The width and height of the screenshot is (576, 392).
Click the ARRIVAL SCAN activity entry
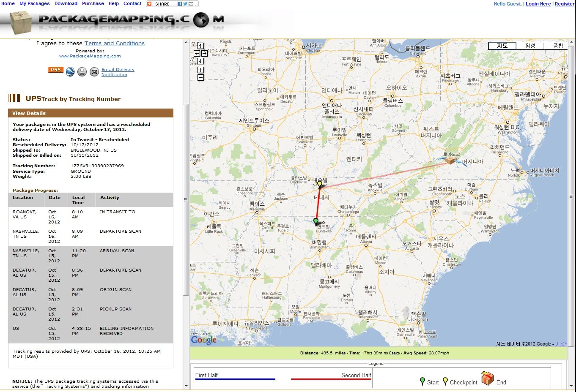tap(117, 251)
